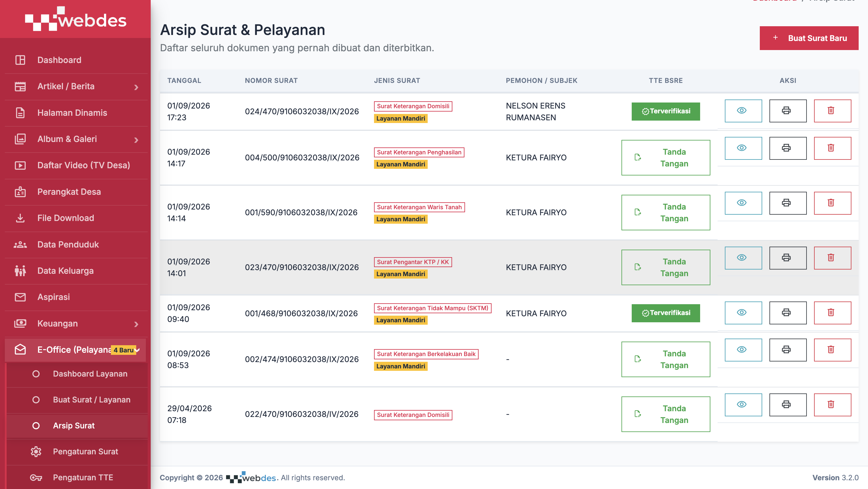
Task: Open Daftar Video (TV Desa)
Action: [76, 166]
